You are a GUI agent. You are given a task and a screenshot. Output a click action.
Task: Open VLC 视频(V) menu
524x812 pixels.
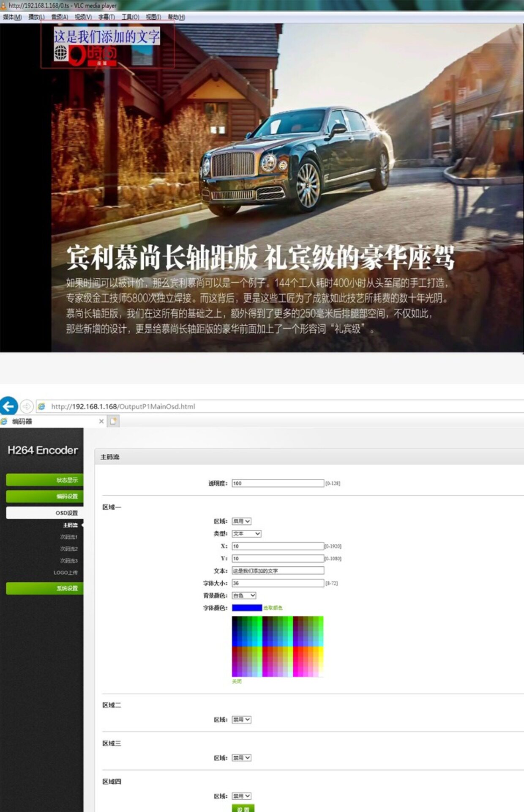(83, 17)
